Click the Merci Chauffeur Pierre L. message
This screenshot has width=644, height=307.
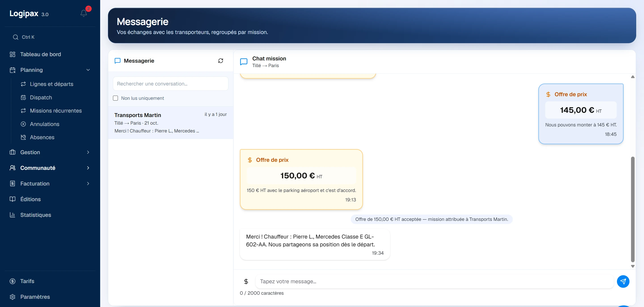click(315, 244)
